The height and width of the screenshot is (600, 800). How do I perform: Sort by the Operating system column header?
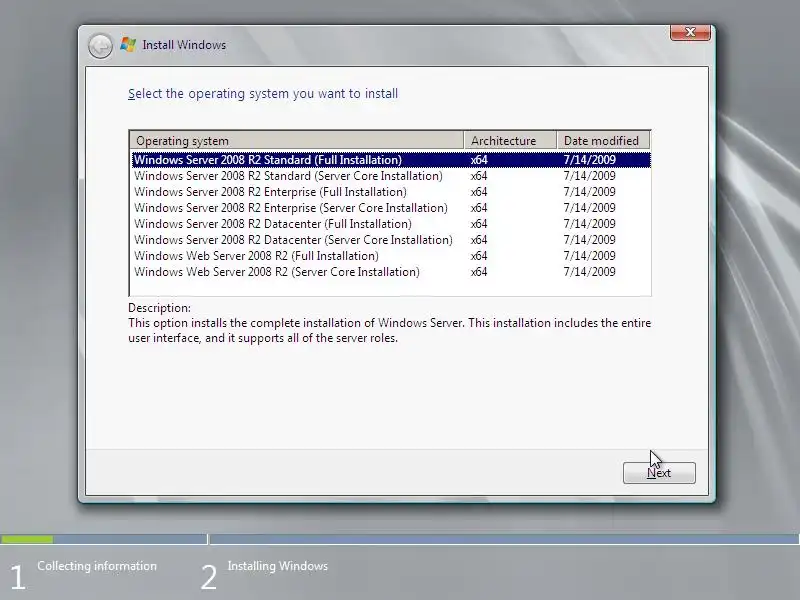click(296, 140)
